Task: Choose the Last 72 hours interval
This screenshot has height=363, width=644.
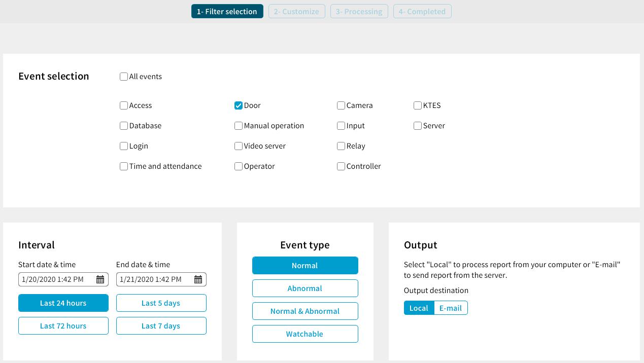Action: click(x=63, y=326)
